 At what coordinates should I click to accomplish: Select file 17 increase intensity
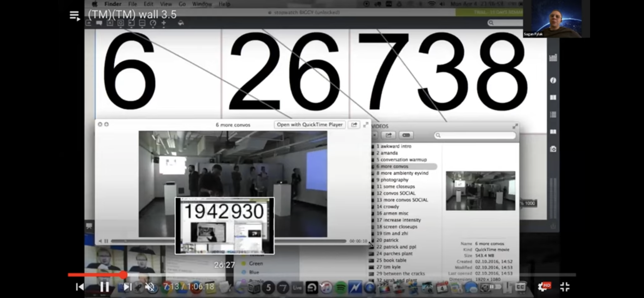pos(399,220)
